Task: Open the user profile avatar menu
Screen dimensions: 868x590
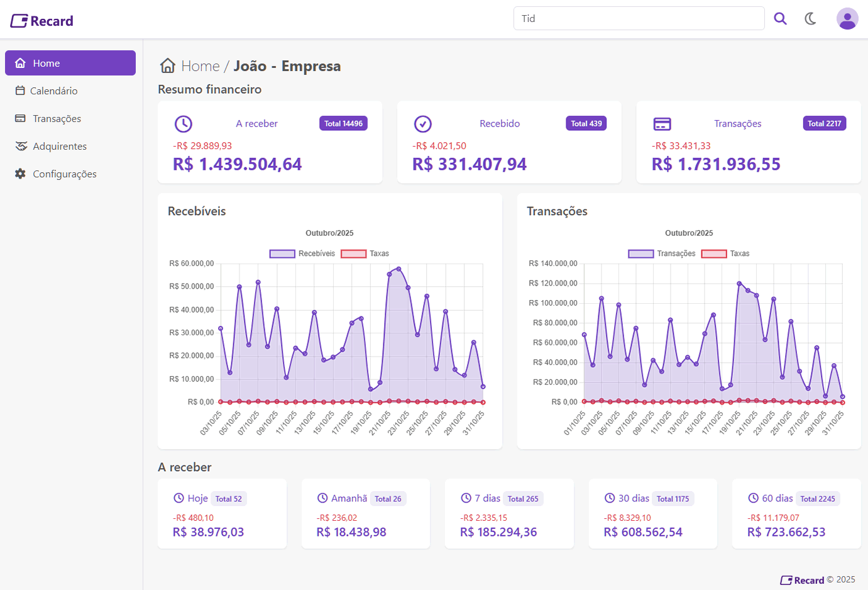Action: tap(847, 19)
